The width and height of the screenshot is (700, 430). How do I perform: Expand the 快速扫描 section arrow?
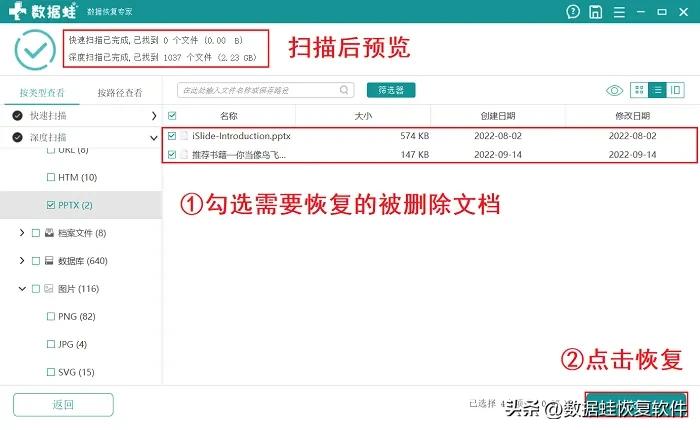(154, 116)
